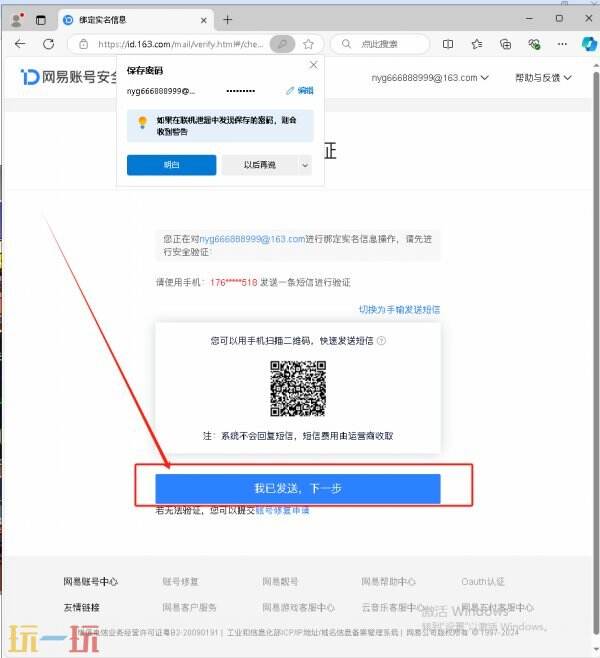Click the 我已发送，下一步 button
This screenshot has height=658, width=600.
click(298, 488)
